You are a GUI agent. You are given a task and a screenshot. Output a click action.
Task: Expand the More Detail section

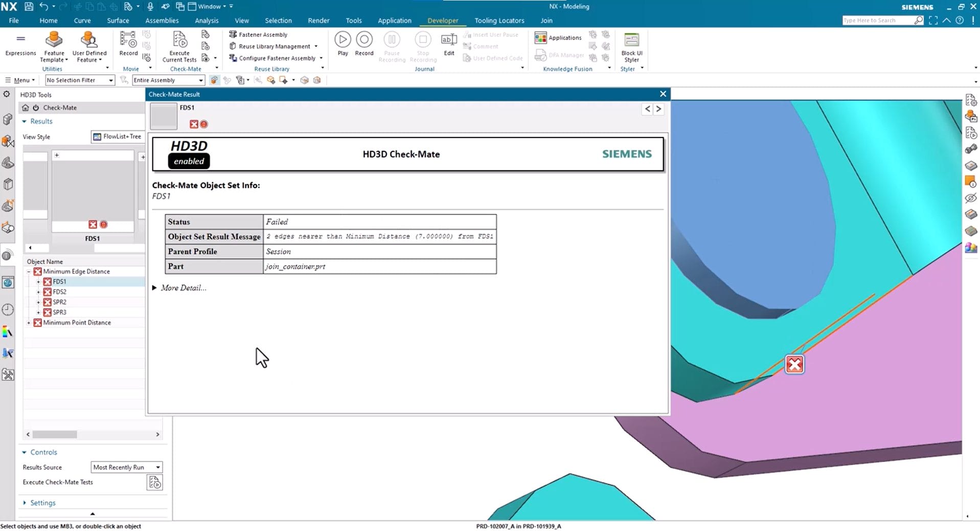coord(155,288)
